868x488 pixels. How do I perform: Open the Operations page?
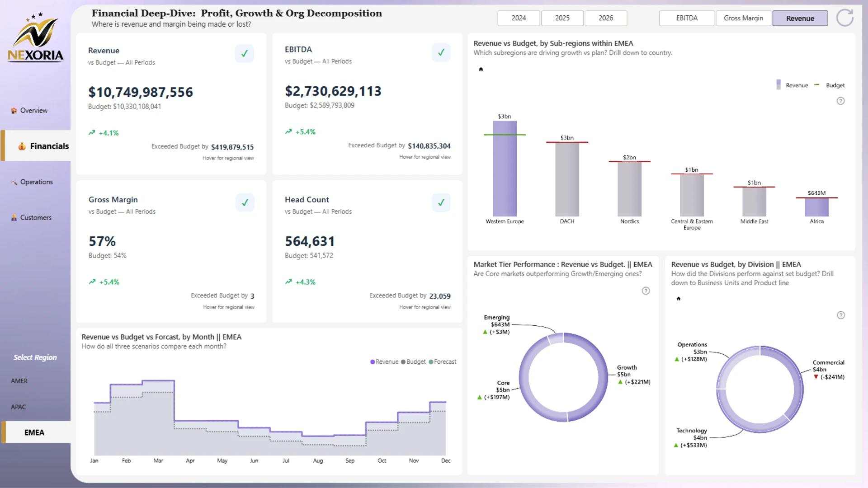[x=36, y=182]
